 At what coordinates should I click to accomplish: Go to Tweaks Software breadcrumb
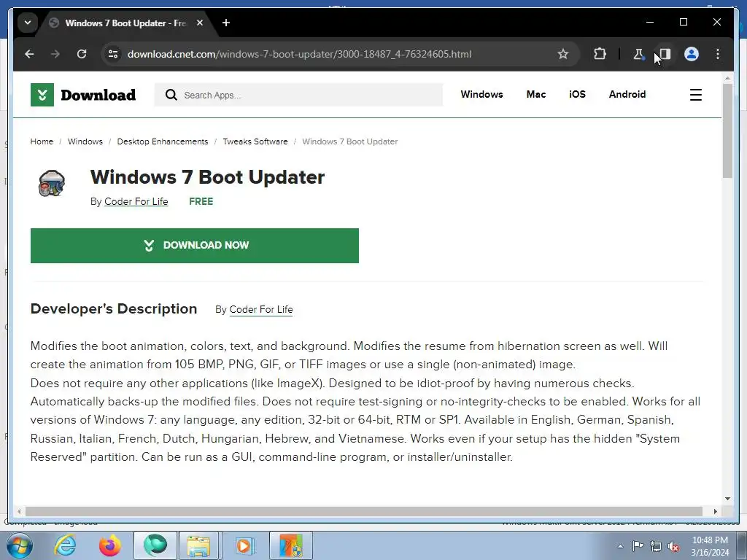(255, 141)
